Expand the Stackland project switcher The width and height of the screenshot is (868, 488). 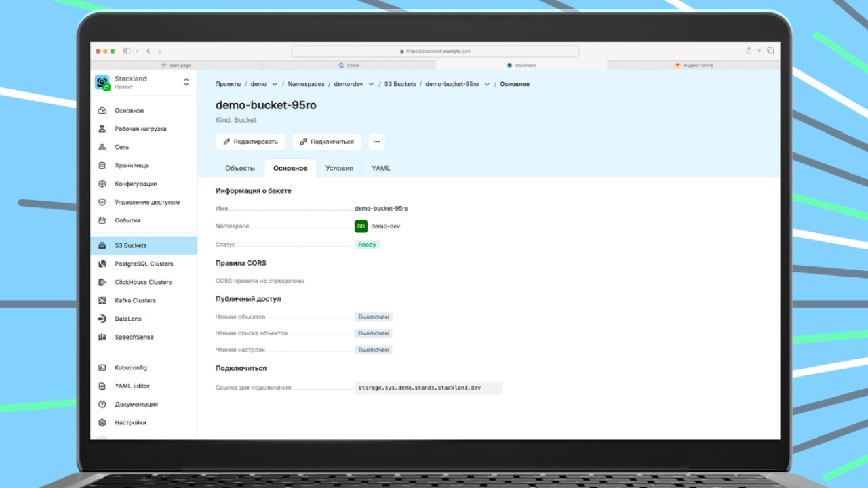pyautogui.click(x=186, y=82)
